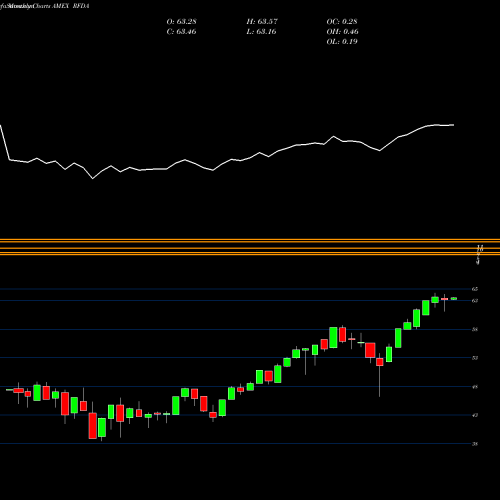Select the 65 price axis label
This screenshot has height=500, width=500.
[x=475, y=289]
